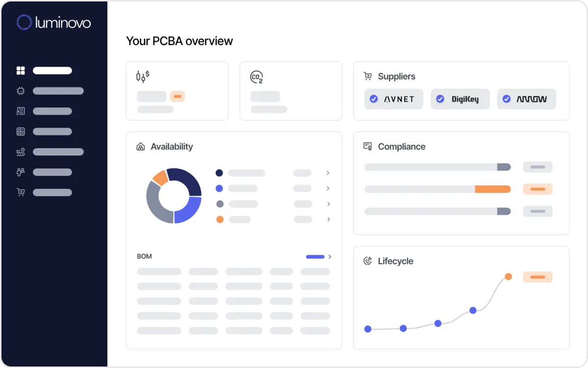Toggle the Avnet supplier checkbox
The image size is (588, 368).
coord(374,99)
